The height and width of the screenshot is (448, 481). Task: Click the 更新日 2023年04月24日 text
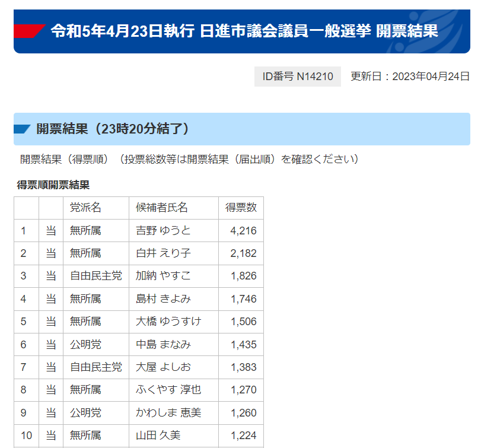[410, 77]
